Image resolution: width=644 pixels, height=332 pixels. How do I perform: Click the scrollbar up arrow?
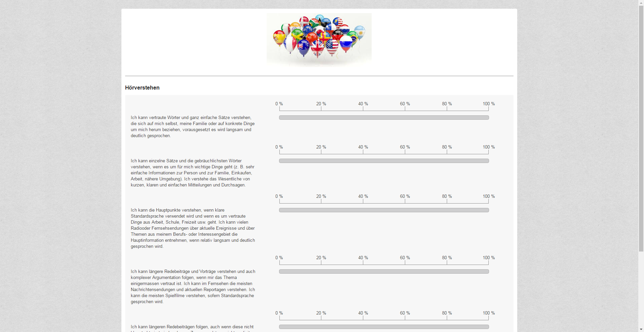pos(641,3)
